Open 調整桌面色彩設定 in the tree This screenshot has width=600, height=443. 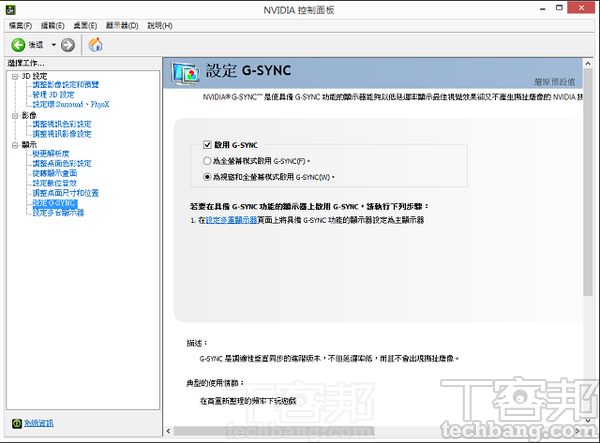tap(62, 163)
